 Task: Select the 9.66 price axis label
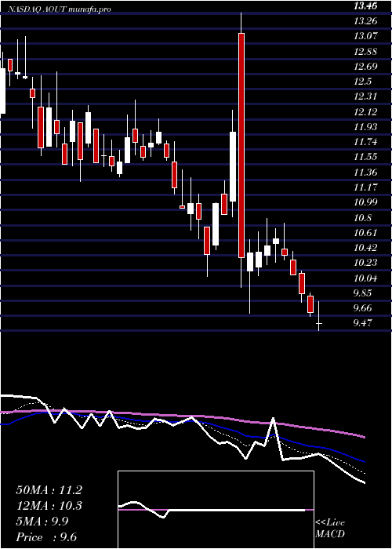[364, 308]
